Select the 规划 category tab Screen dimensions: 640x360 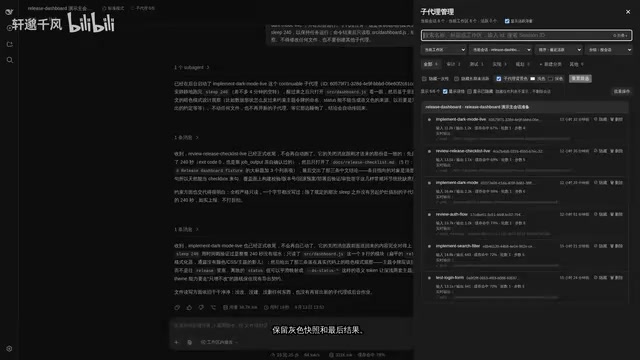coord(522,64)
